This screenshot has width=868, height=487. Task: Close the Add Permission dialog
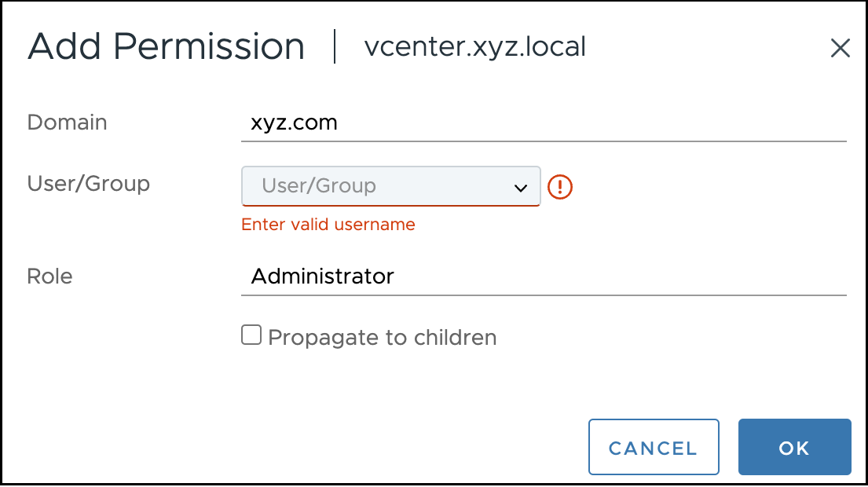[x=840, y=49]
